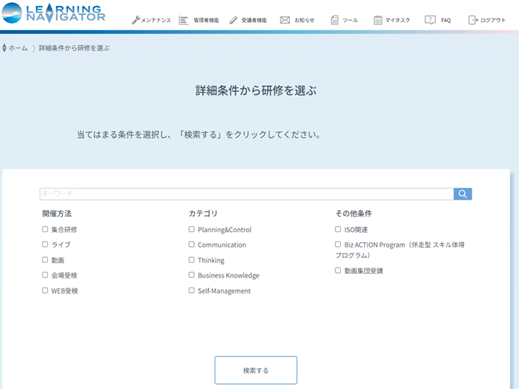The height and width of the screenshot is (389, 519).
Task: Click the pencil 受講者機能 icon
Action: tap(233, 20)
